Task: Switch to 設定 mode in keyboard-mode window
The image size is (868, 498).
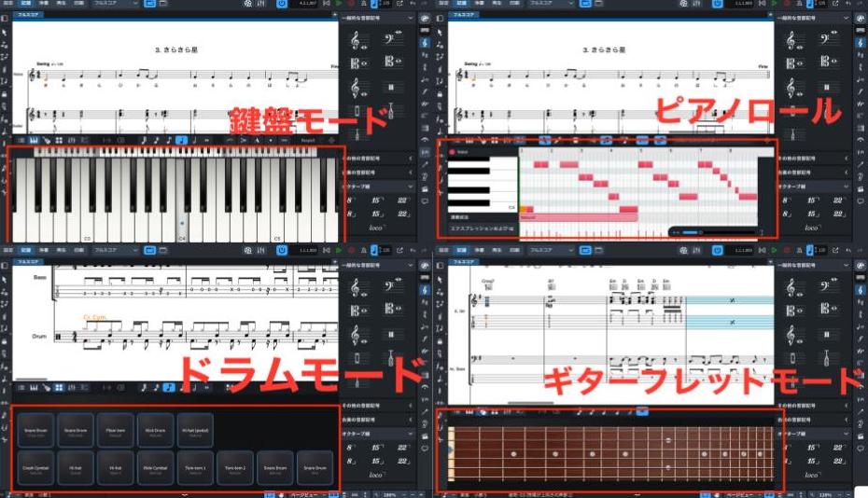Action: coord(8,4)
